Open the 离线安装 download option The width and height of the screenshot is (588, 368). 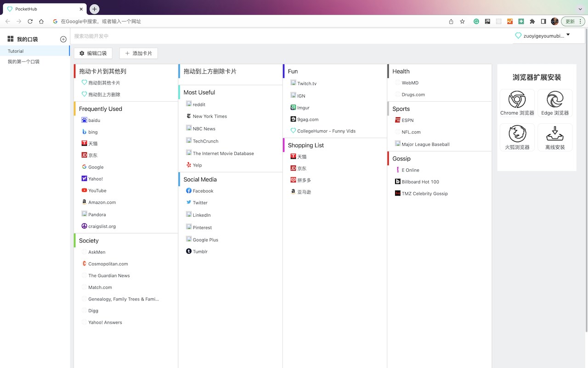tap(555, 138)
